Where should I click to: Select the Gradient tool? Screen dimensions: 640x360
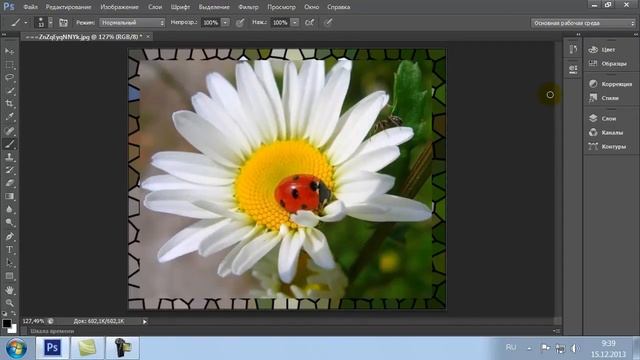[x=9, y=196]
